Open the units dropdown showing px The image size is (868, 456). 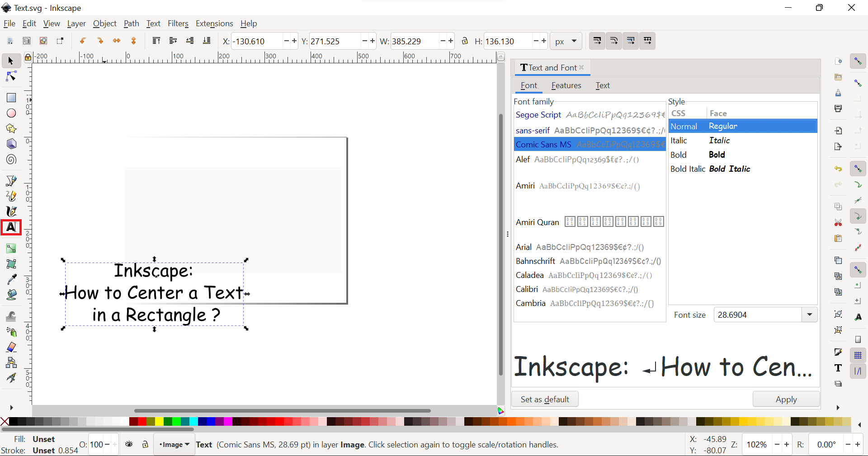pyautogui.click(x=566, y=41)
